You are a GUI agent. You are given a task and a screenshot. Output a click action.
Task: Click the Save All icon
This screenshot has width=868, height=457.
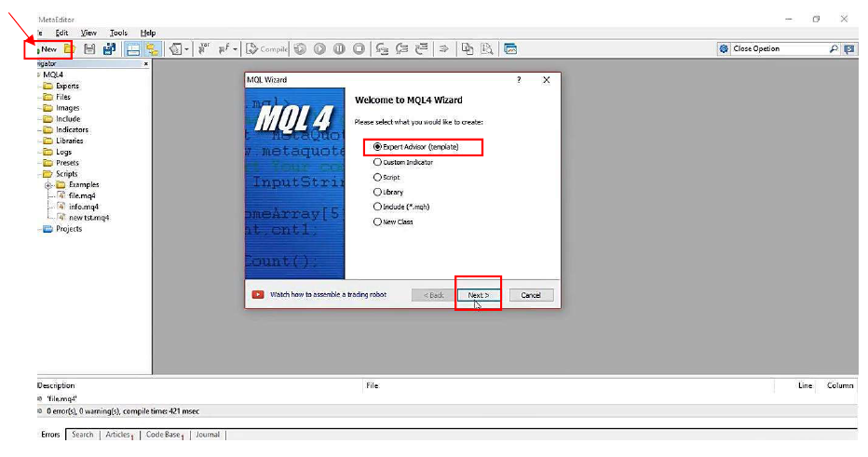point(110,49)
